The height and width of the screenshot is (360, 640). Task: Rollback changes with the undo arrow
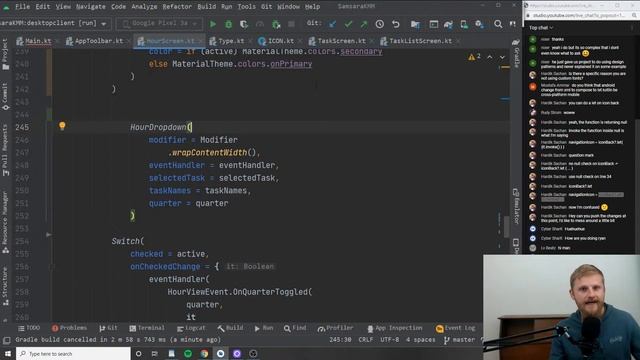(x=396, y=24)
